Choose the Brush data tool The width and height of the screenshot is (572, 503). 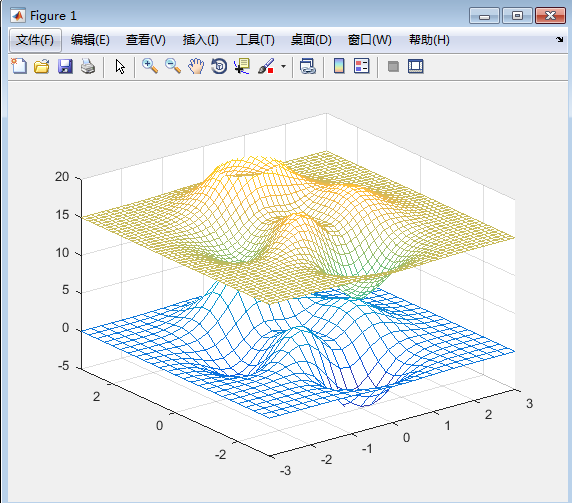click(266, 66)
